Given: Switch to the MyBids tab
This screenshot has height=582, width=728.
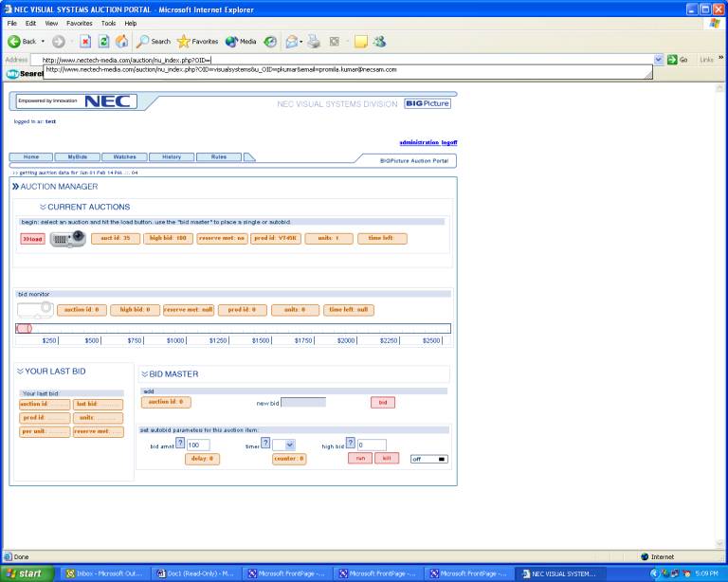Looking at the screenshot, I should (x=78, y=156).
